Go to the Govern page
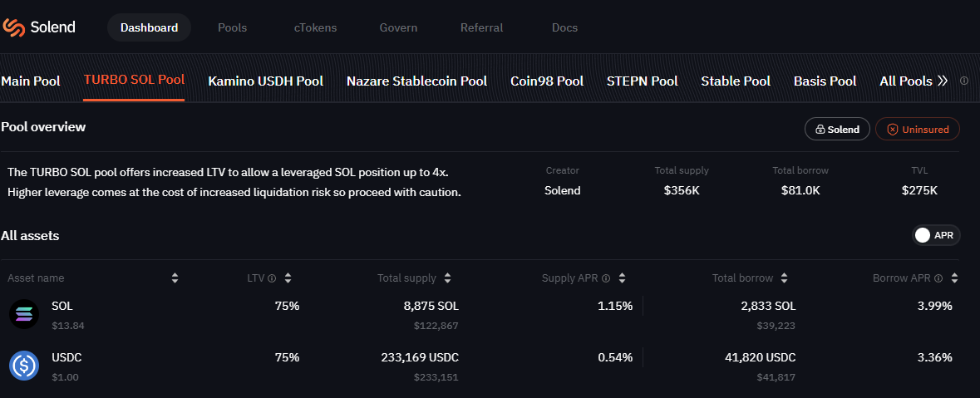 (398, 27)
